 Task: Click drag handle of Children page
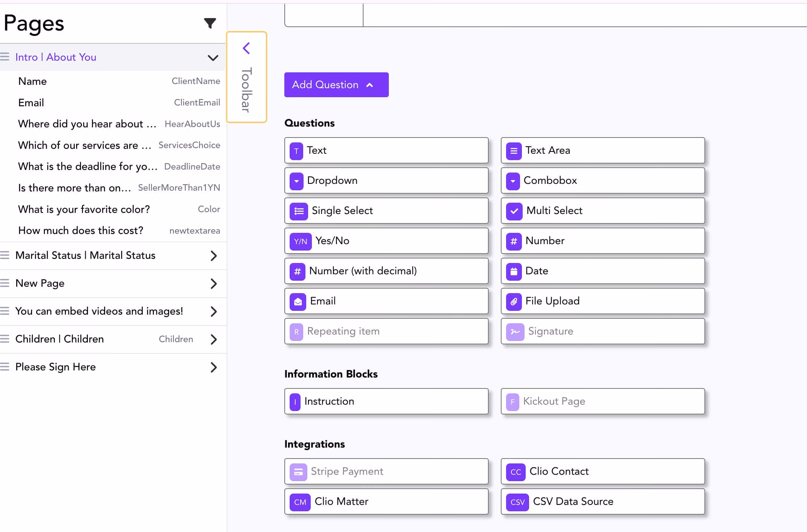tap(5, 339)
